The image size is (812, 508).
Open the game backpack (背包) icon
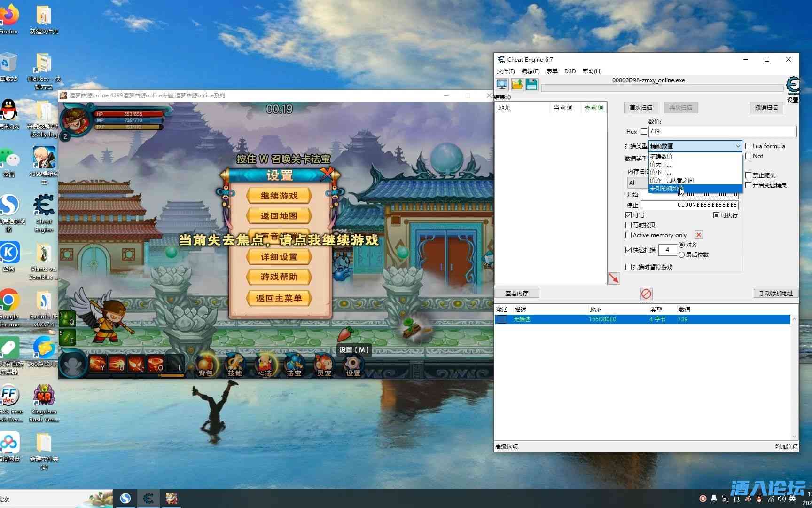(x=205, y=365)
